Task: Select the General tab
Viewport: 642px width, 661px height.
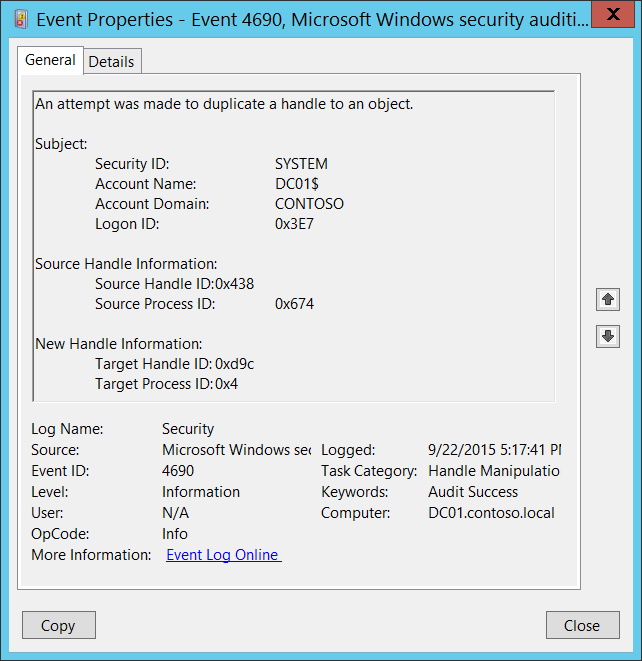Action: pos(50,60)
